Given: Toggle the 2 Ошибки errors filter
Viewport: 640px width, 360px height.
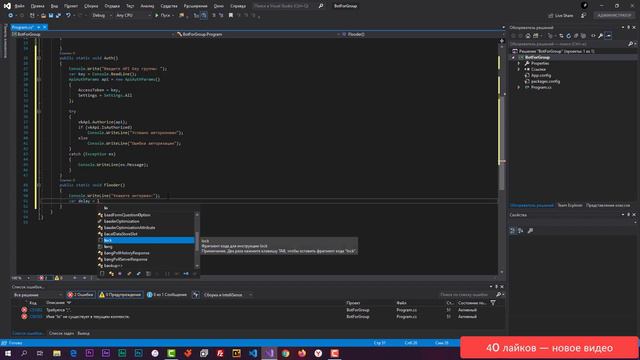Looking at the screenshot, I should pyautogui.click(x=81, y=295).
